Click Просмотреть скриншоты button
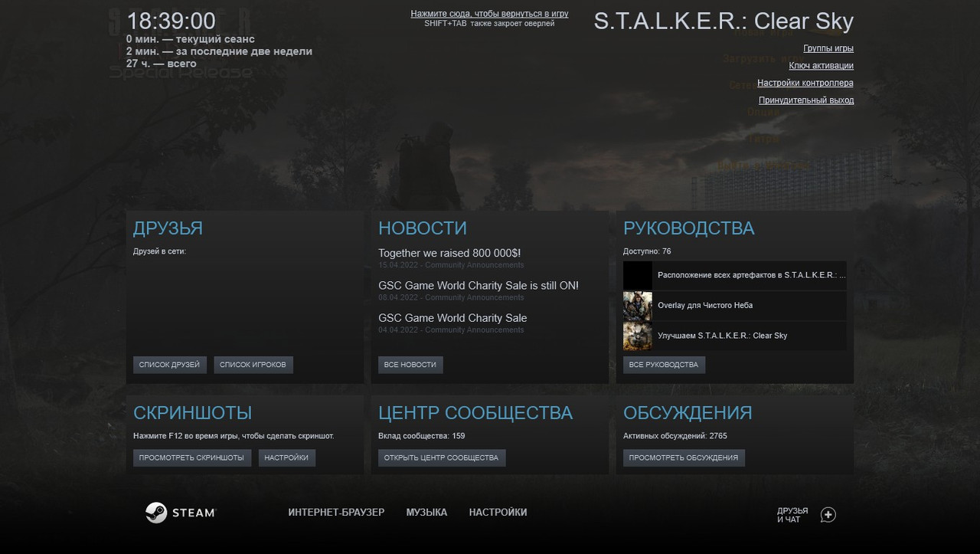The height and width of the screenshot is (554, 980). [192, 457]
